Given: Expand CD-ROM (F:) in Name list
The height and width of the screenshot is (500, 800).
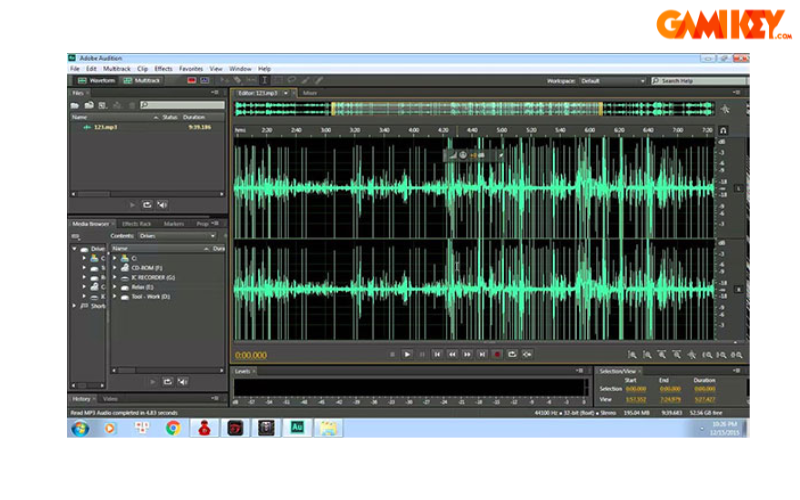Looking at the screenshot, I should (115, 268).
